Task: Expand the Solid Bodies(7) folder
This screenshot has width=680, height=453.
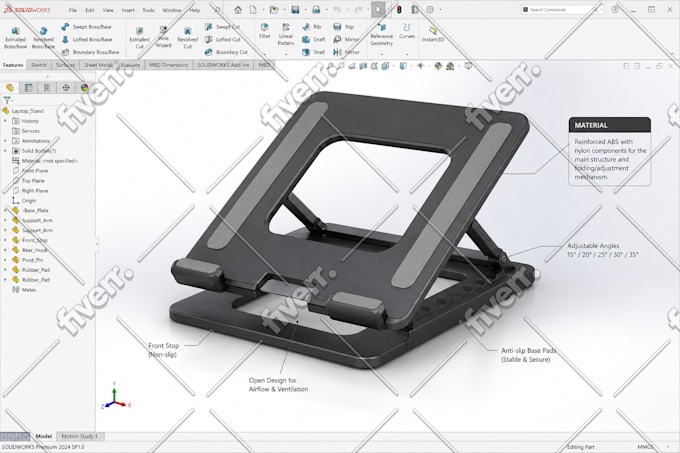Action: coord(5,151)
